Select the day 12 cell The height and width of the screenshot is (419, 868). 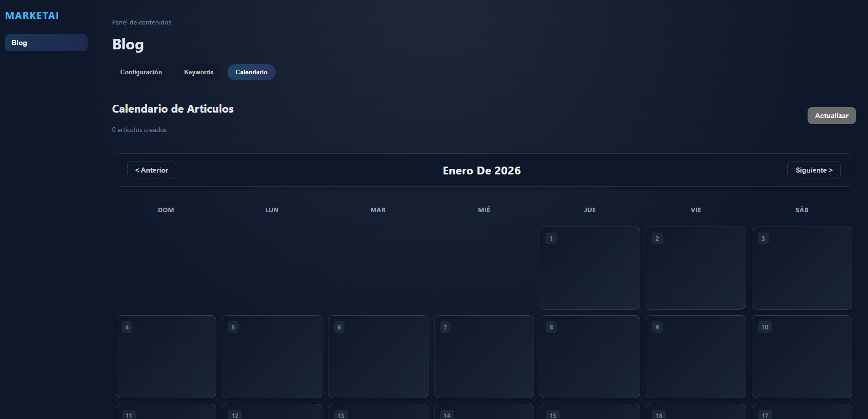[272, 412]
